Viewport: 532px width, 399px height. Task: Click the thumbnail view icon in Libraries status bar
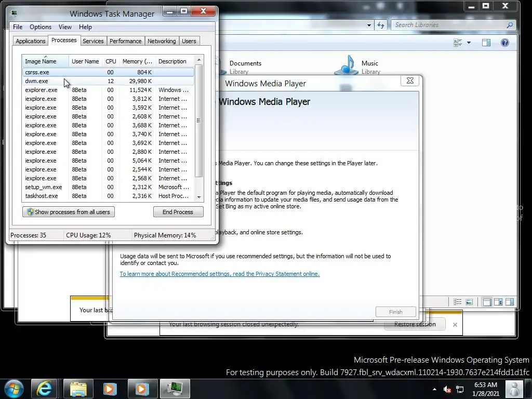coord(469,302)
